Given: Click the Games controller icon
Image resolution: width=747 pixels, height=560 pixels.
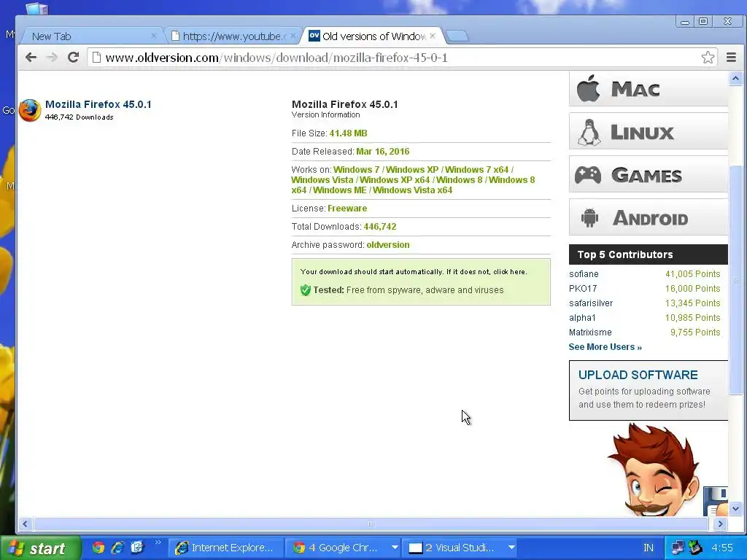Looking at the screenshot, I should point(588,175).
